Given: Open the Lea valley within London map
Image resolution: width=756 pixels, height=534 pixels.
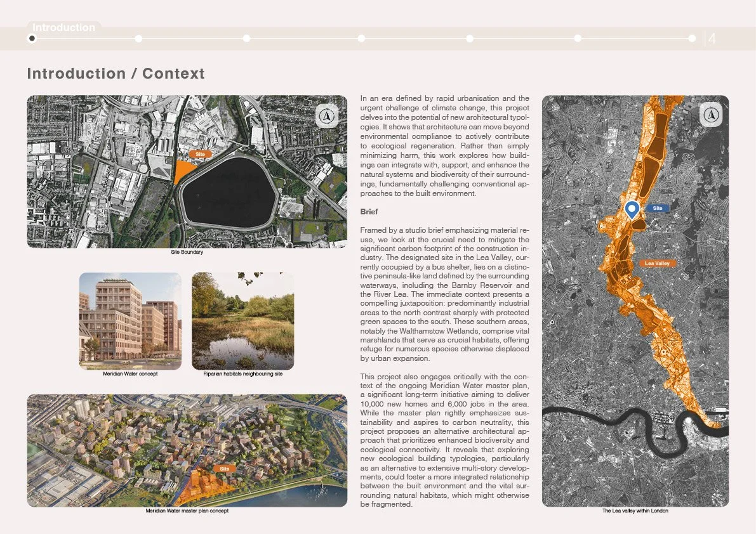Looking at the screenshot, I should [x=635, y=301].
